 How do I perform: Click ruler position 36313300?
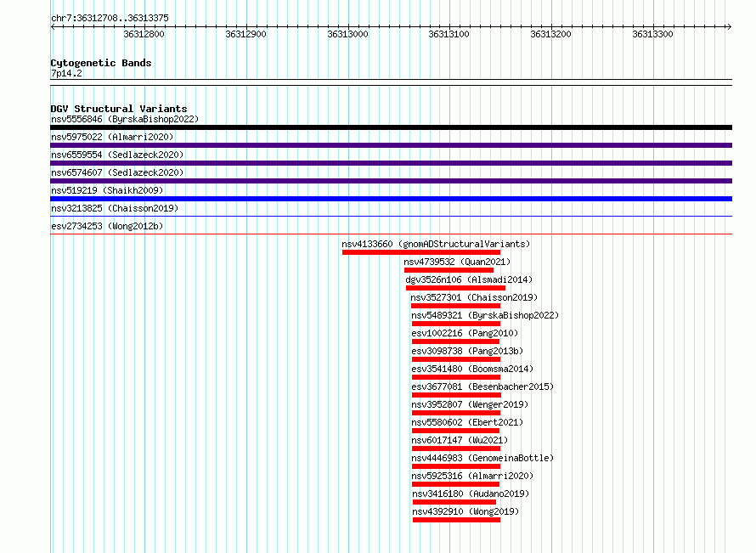tap(653, 34)
